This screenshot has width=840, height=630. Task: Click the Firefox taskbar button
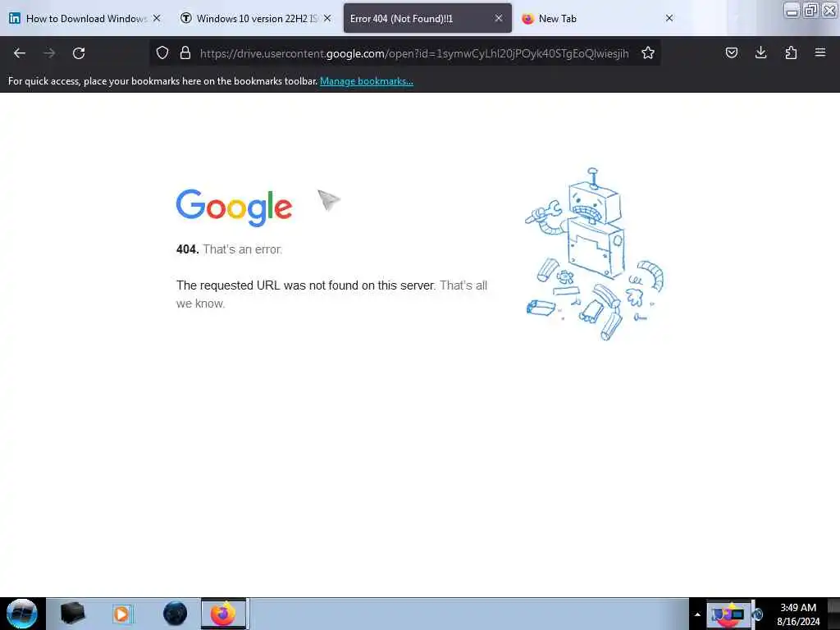[223, 614]
